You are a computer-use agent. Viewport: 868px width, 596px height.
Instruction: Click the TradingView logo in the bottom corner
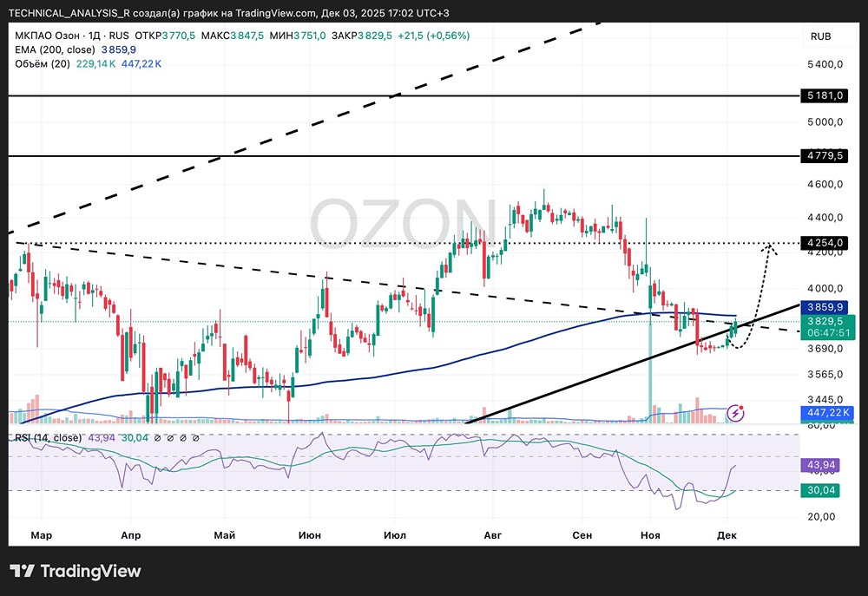coord(74,572)
